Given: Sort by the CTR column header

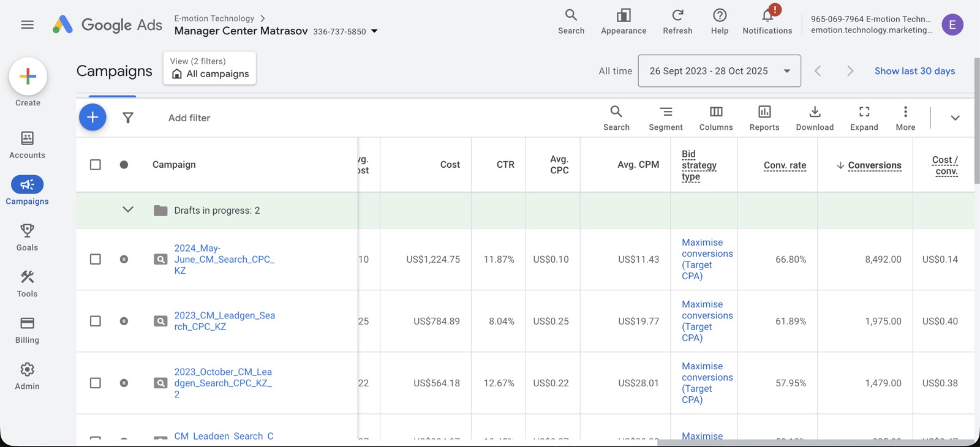Looking at the screenshot, I should click(505, 165).
